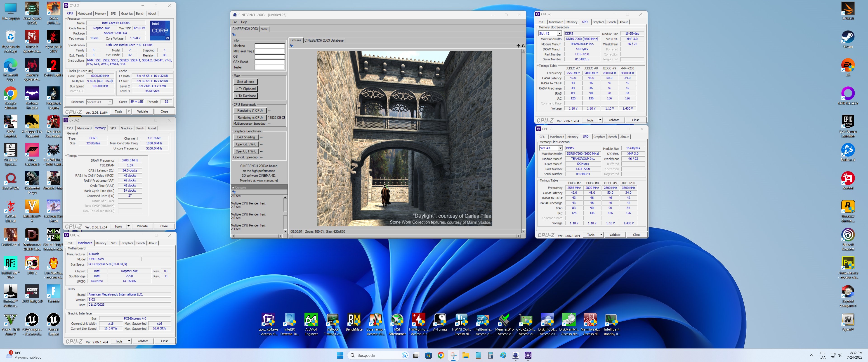Click the GFX-Board input field in Cinebench
Viewport: 868px width, 362px height.
click(x=270, y=62)
